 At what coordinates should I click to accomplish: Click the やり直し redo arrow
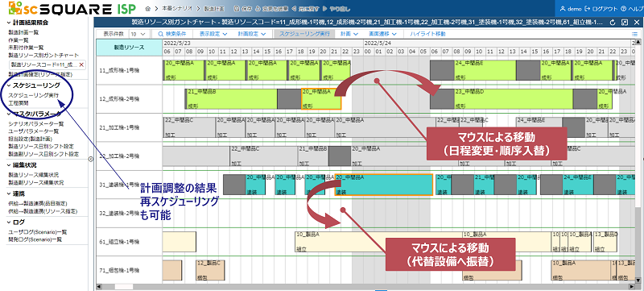pyautogui.click(x=324, y=8)
